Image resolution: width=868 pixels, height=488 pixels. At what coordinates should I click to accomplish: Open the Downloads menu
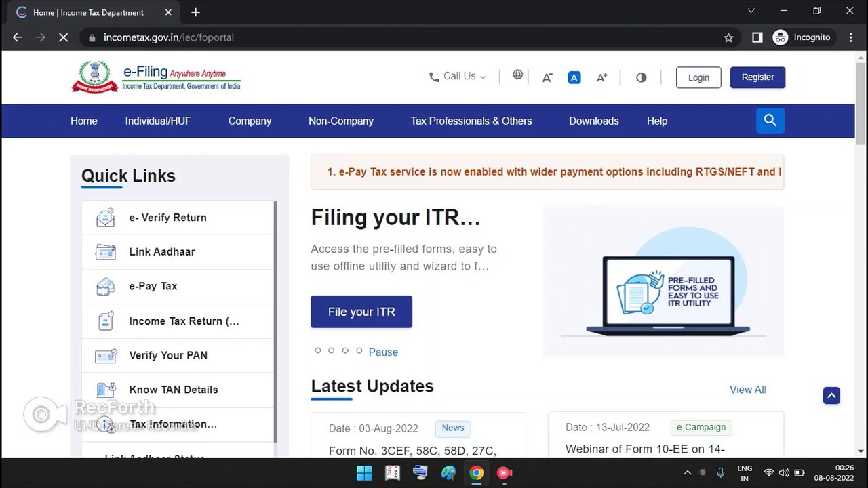pos(594,121)
